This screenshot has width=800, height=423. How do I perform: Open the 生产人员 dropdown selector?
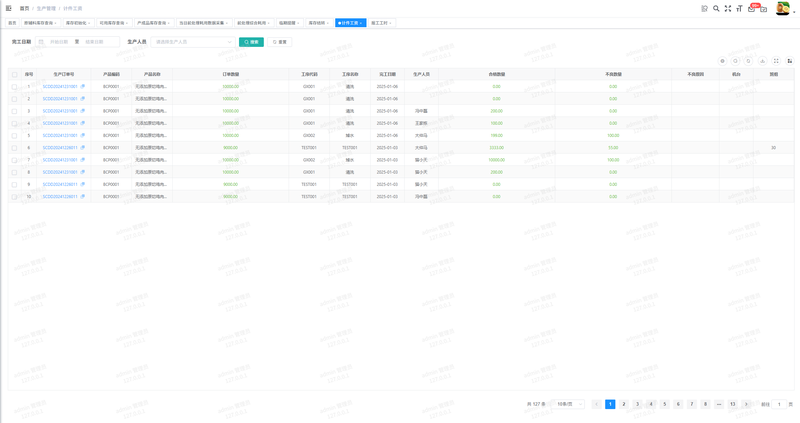click(x=193, y=42)
